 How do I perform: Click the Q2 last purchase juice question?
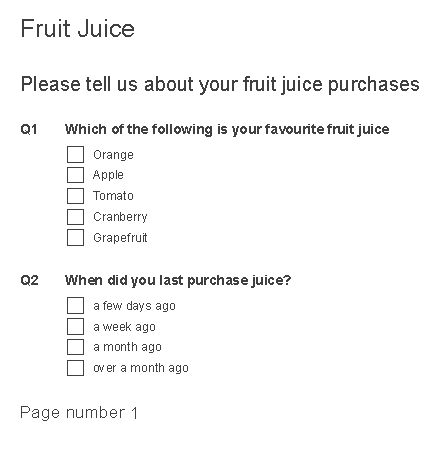click(x=178, y=280)
